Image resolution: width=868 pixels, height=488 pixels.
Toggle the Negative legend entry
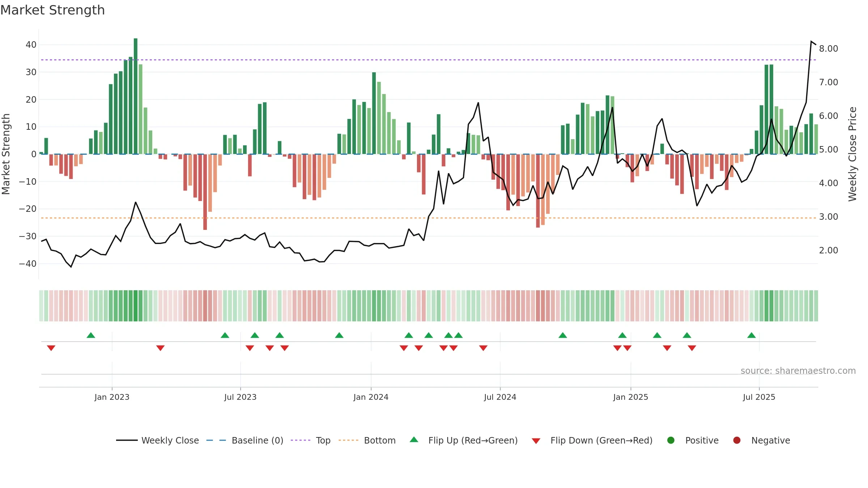761,440
